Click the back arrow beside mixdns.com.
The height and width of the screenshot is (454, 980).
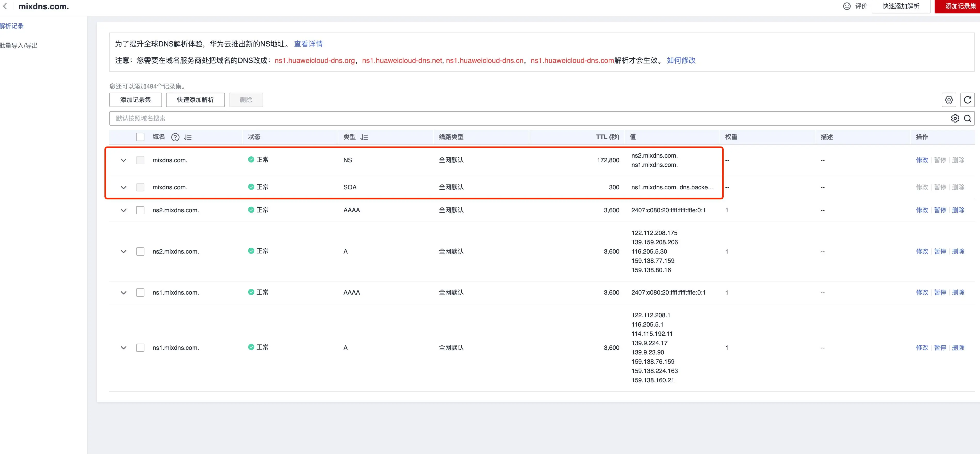(x=5, y=6)
